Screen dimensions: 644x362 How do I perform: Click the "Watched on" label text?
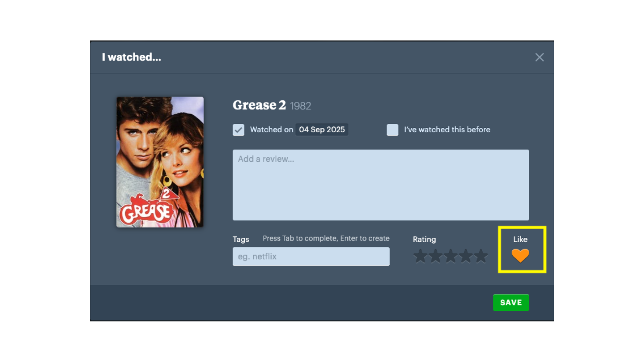point(271,130)
